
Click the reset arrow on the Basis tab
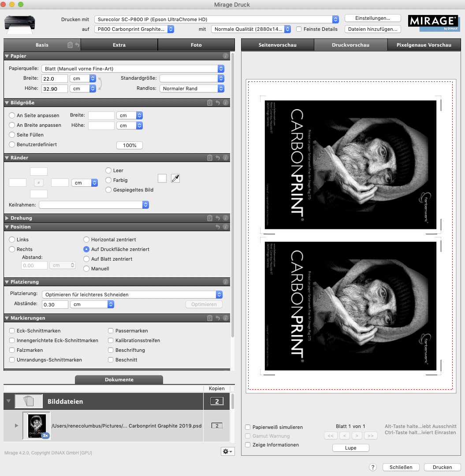point(77,45)
